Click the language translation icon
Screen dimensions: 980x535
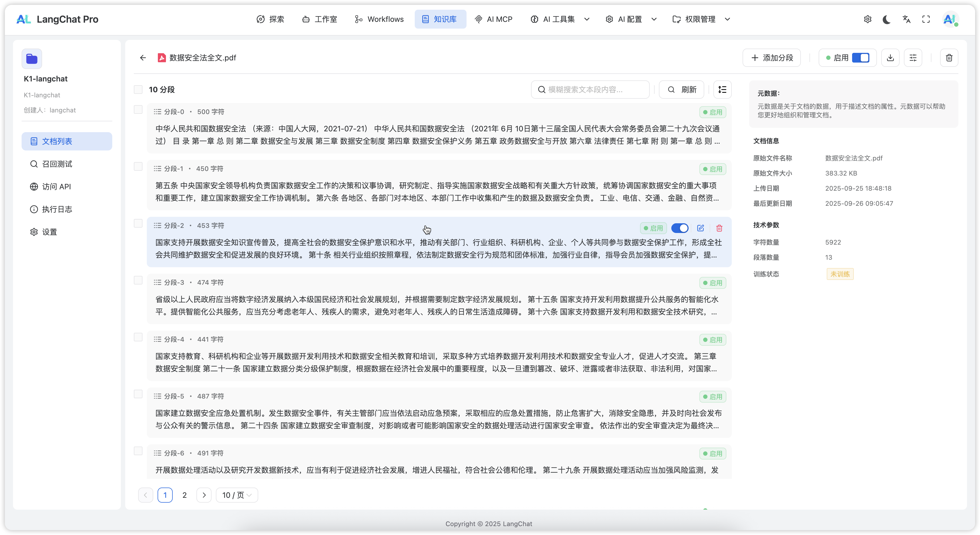[906, 19]
